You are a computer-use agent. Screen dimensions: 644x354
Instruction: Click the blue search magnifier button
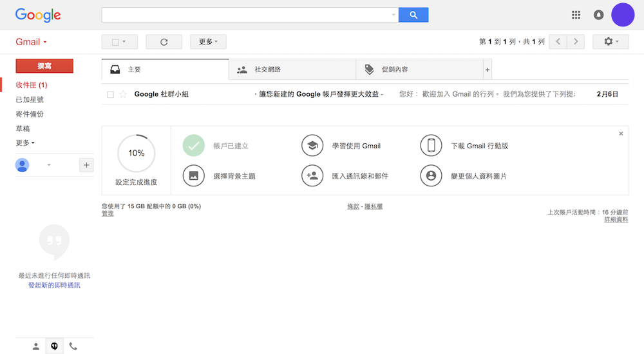pos(413,15)
